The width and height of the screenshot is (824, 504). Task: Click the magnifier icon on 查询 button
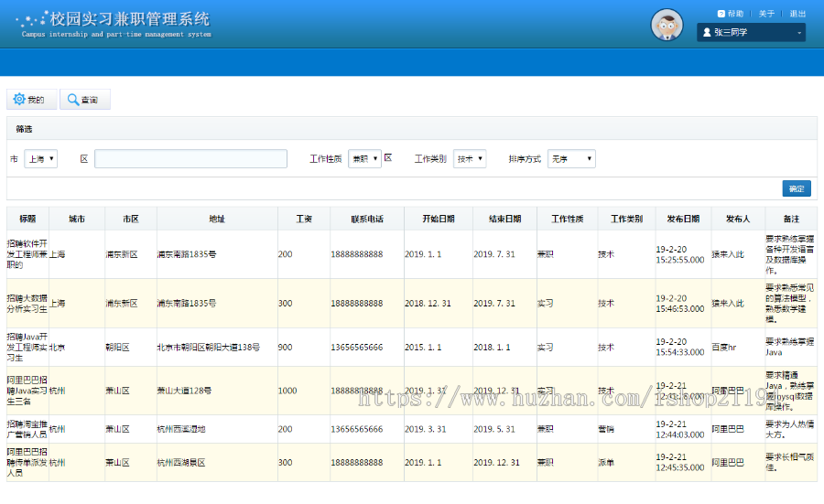coord(73,99)
